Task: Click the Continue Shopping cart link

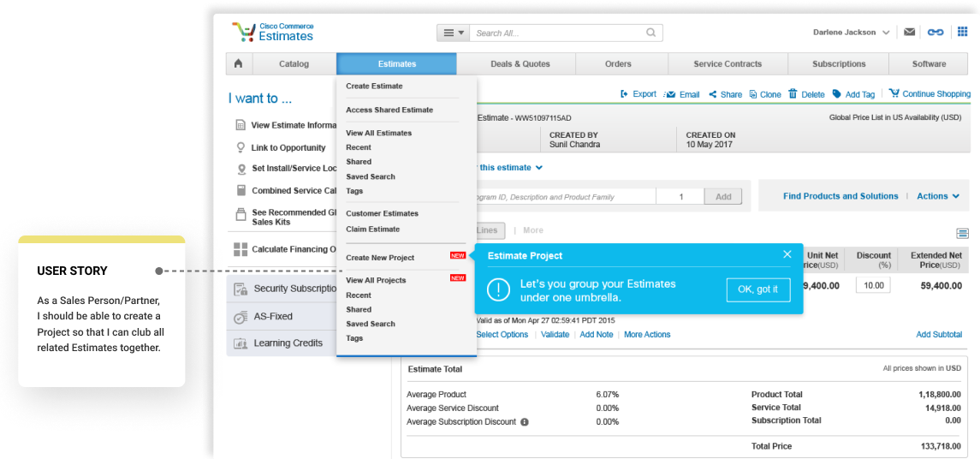Action: (930, 94)
